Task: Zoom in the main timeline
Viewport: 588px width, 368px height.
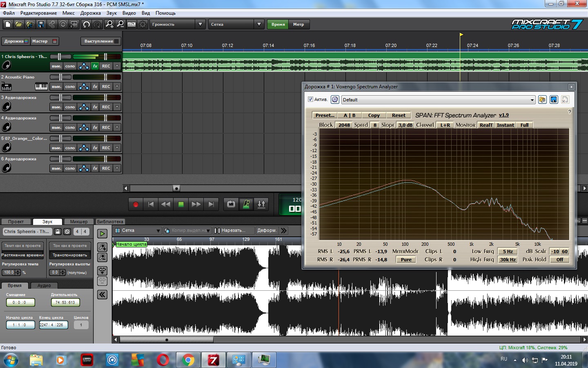Action: (x=109, y=25)
